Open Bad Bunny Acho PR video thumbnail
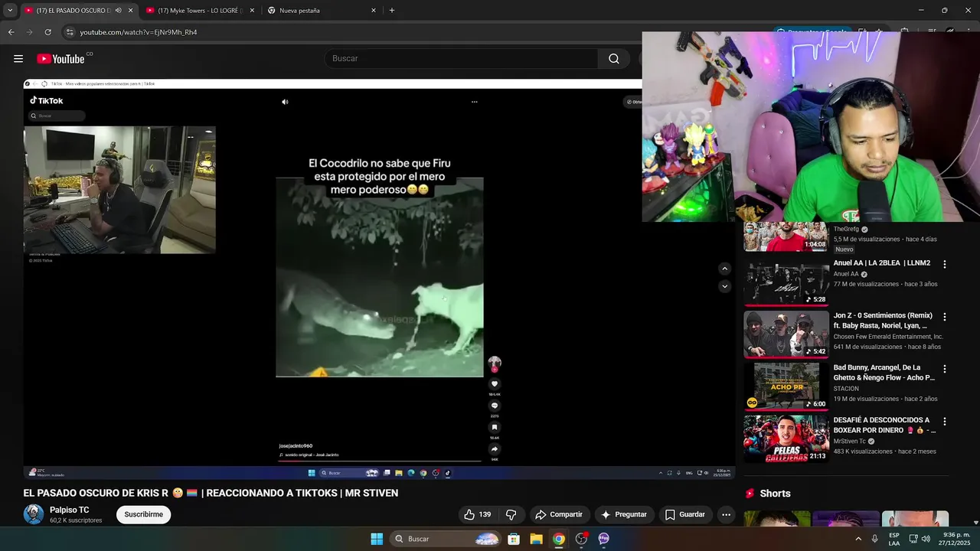980x551 pixels. coord(786,386)
